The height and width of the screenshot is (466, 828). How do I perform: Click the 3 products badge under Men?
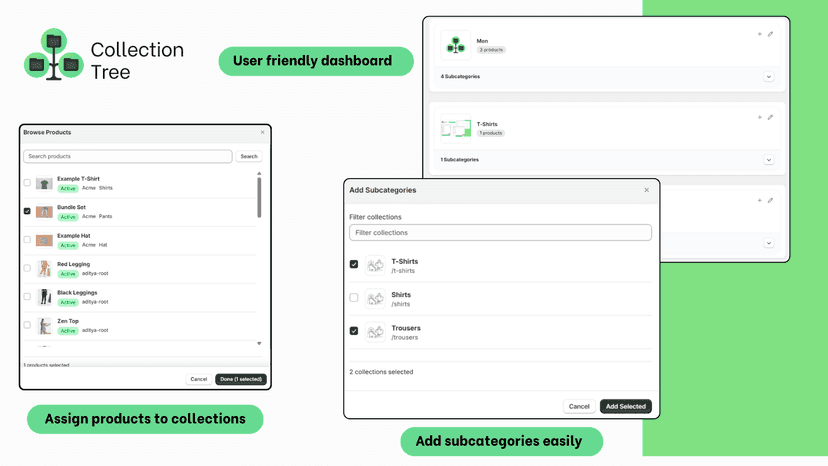491,50
